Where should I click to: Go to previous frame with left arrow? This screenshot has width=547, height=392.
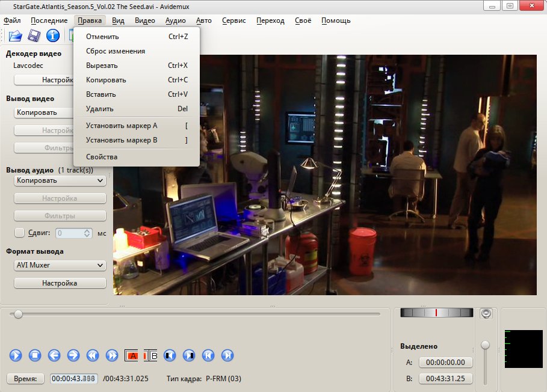coord(54,355)
